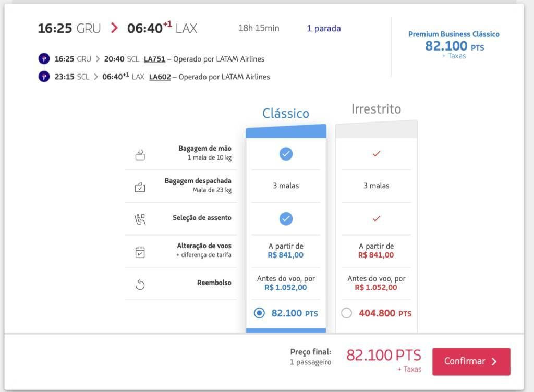
Task: Click the refund circular arrow icon
Action: pos(140,284)
